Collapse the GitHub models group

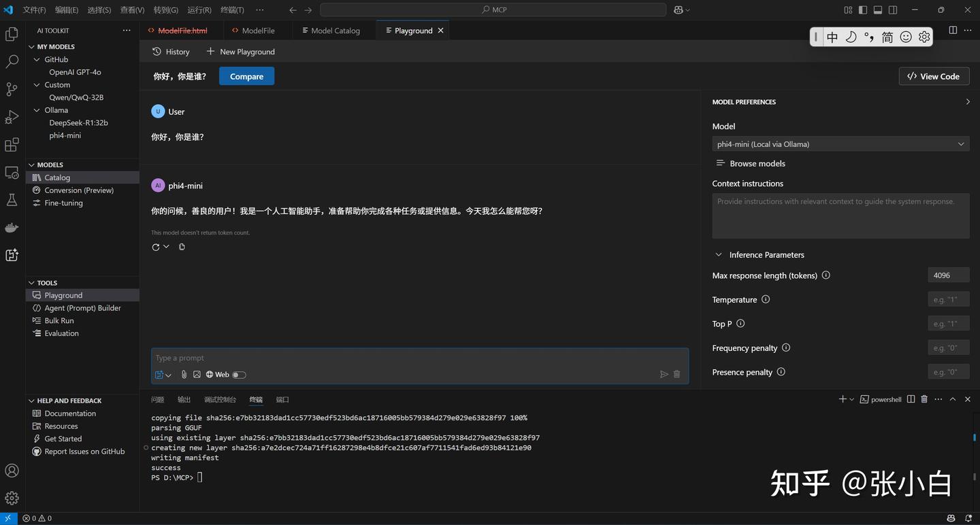pos(37,60)
